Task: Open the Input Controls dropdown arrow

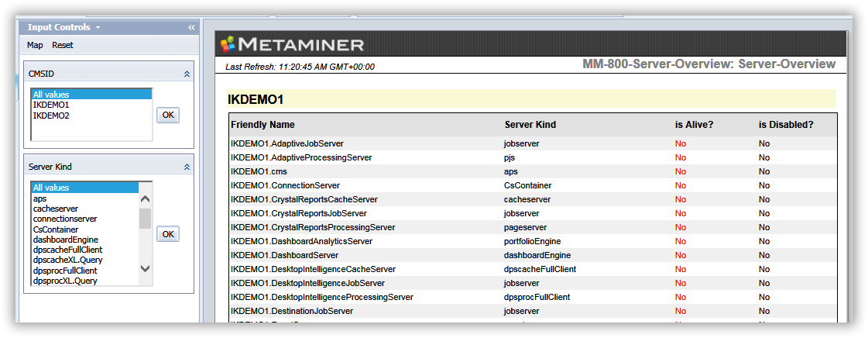Action: coord(98,27)
